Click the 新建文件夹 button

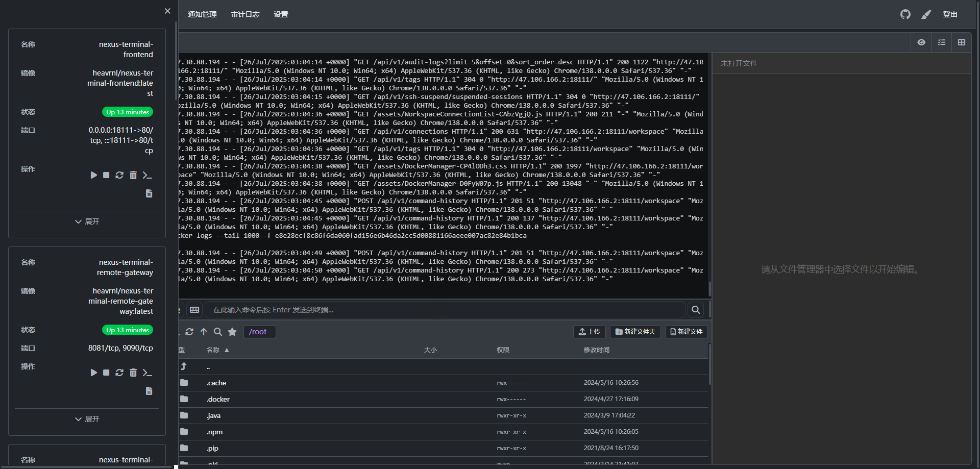click(635, 332)
